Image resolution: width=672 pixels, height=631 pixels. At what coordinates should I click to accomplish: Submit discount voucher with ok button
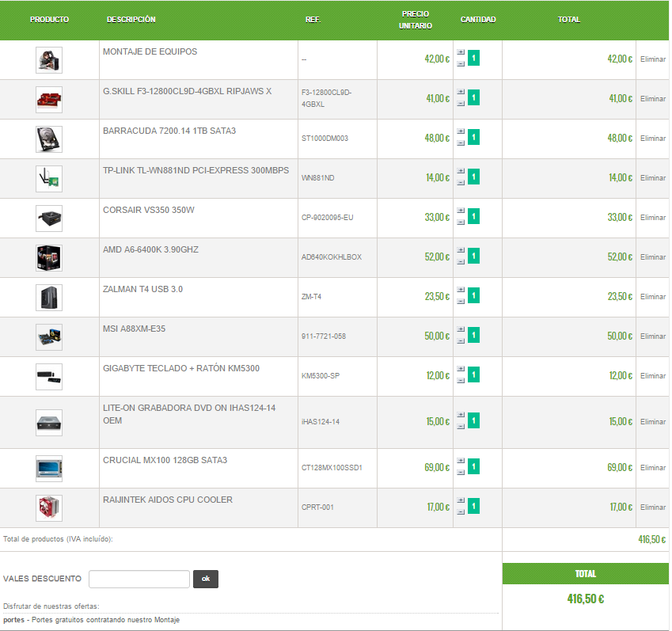(x=206, y=579)
